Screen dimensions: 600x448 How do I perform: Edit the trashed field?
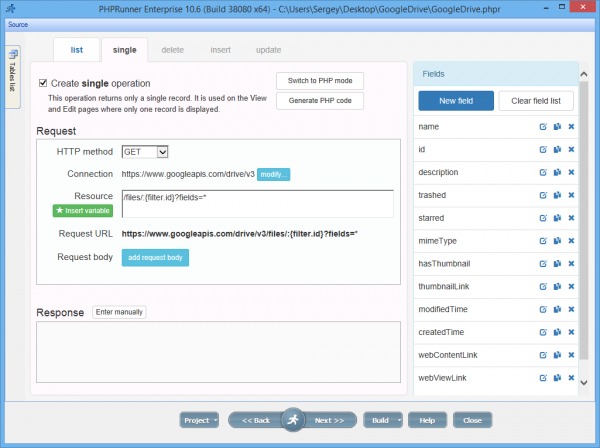click(x=543, y=195)
